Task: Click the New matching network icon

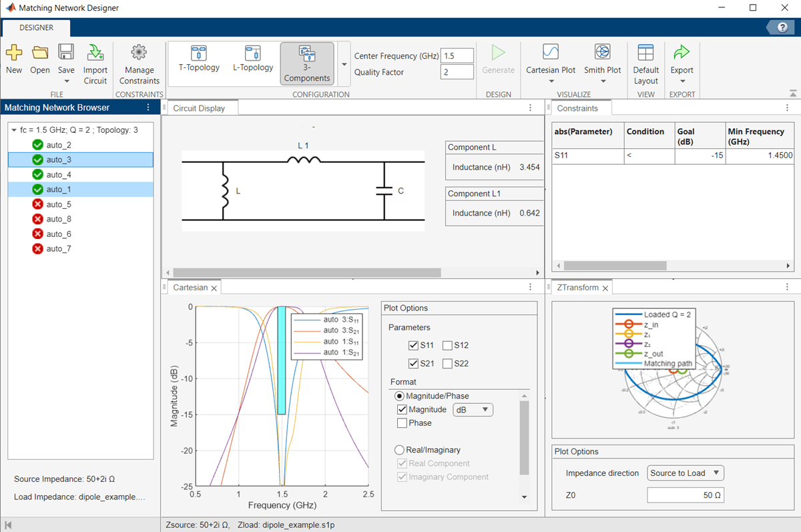Action: pos(13,53)
